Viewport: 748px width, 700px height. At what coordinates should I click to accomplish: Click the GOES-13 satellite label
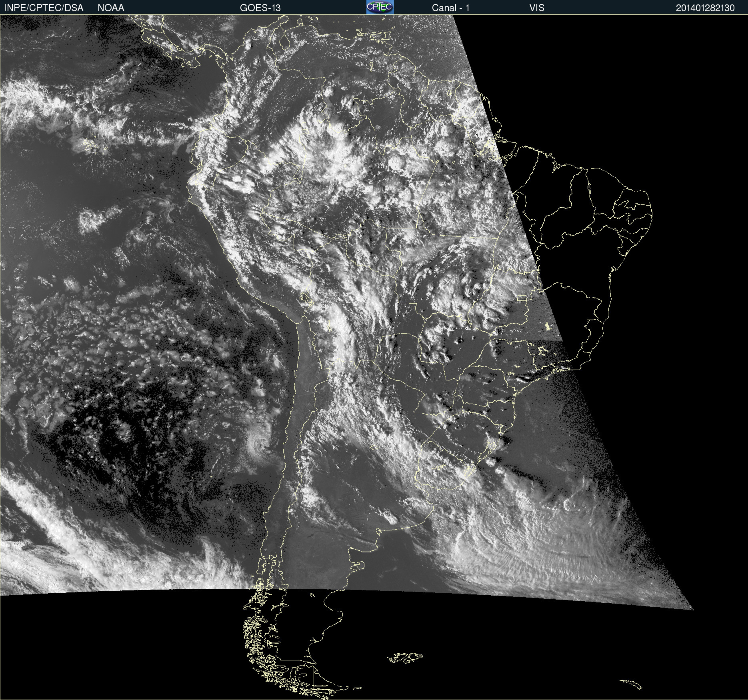click(260, 8)
